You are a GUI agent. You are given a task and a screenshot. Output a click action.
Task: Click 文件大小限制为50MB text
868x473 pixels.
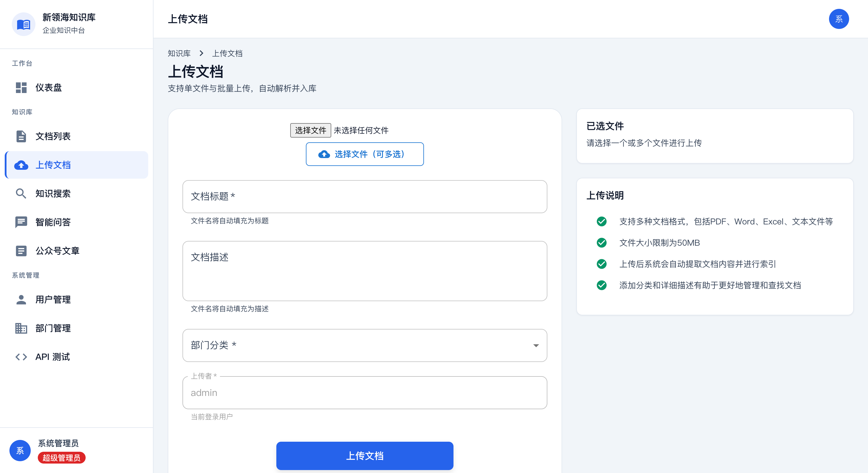[660, 243]
